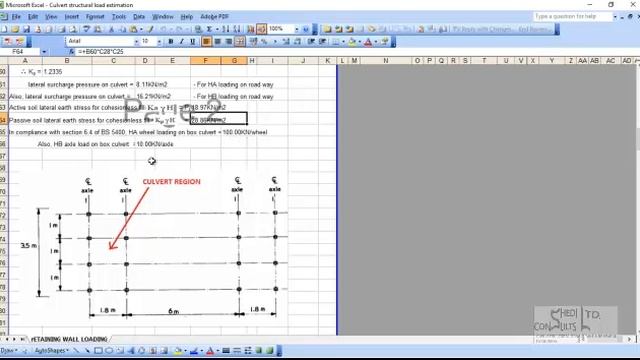This screenshot has height=360, width=640.
Task: Click the Spelling check icon
Action: [86, 29]
